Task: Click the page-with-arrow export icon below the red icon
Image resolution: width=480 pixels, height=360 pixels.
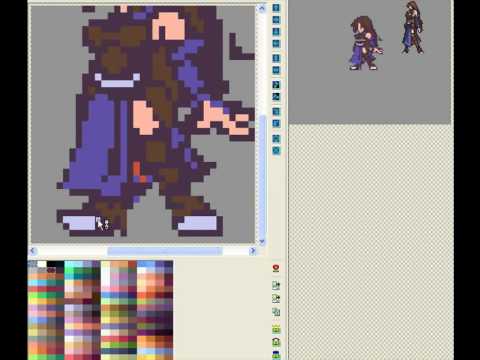Action: click(276, 285)
